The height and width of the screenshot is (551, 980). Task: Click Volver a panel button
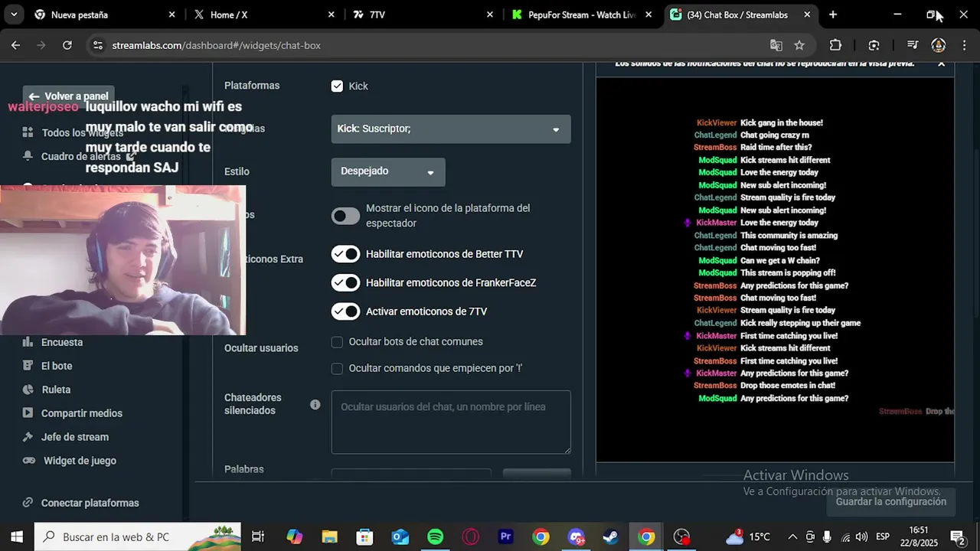point(69,96)
